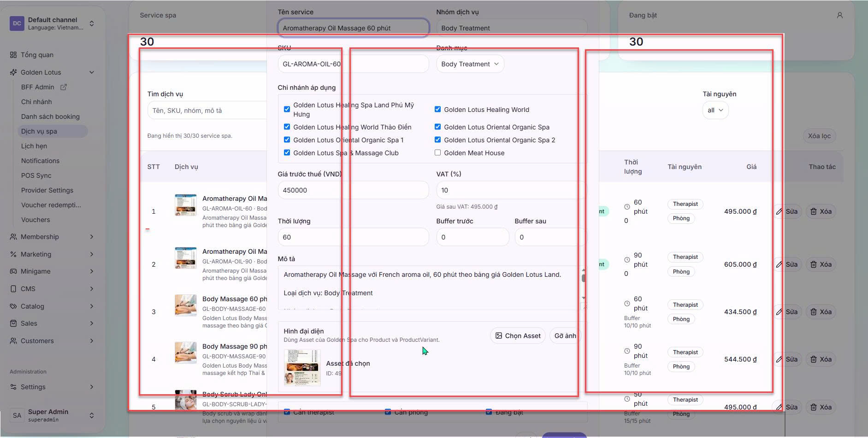Toggle Golden Lotus Oriental Organic Spa 1 checkbox
The width and height of the screenshot is (868, 438).
[x=287, y=140]
